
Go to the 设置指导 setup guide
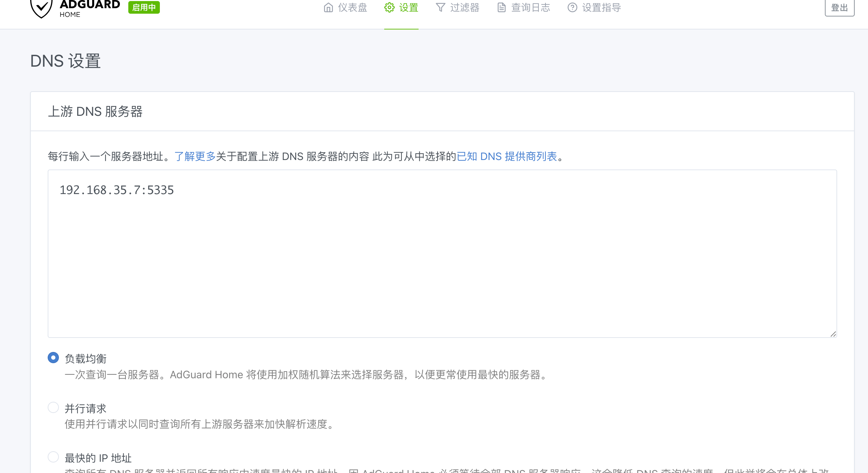point(601,7)
